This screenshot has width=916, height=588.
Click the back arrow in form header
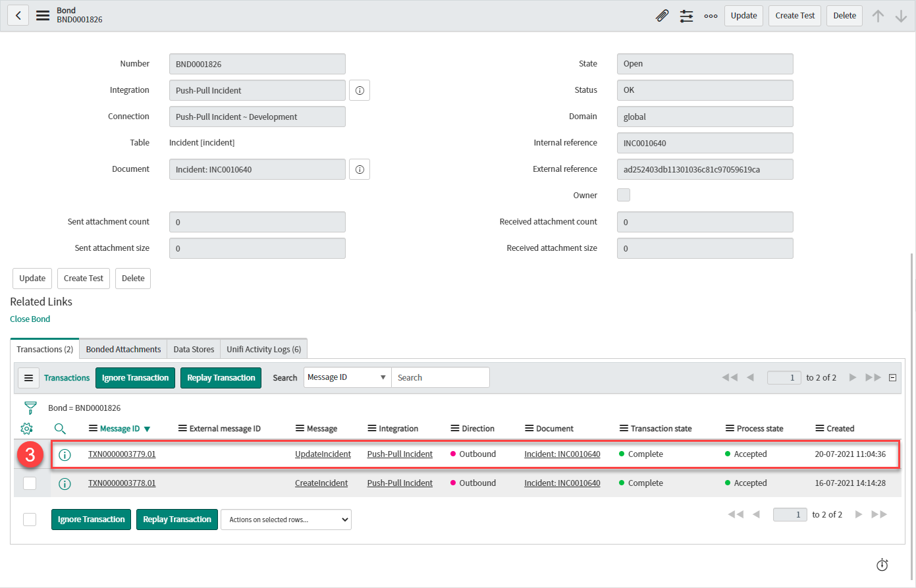pyautogui.click(x=18, y=15)
